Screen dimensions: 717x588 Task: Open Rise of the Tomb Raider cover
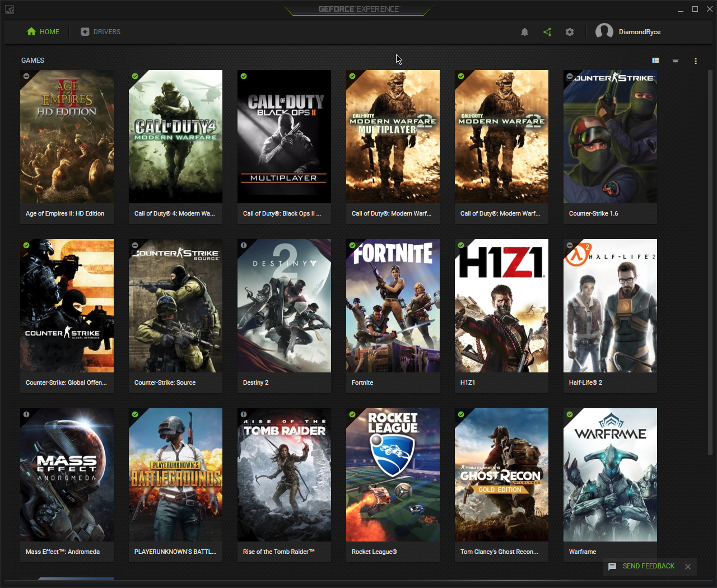coord(285,475)
